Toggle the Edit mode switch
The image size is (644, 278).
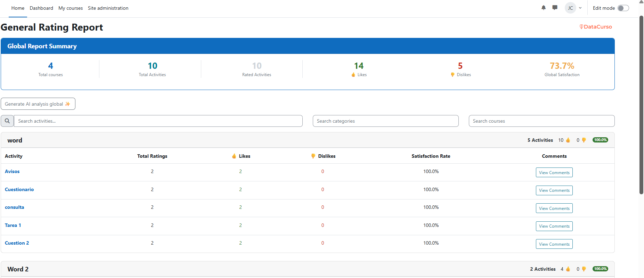[x=623, y=8]
